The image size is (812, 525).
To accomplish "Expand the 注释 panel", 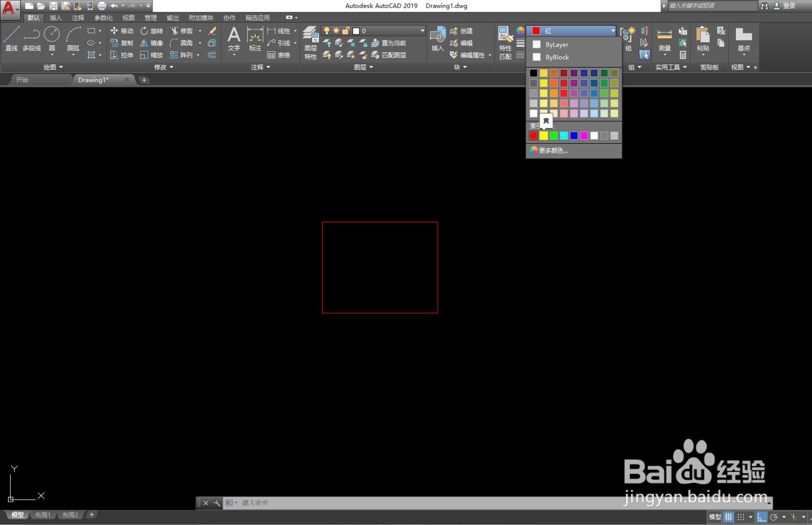I will 261,67.
